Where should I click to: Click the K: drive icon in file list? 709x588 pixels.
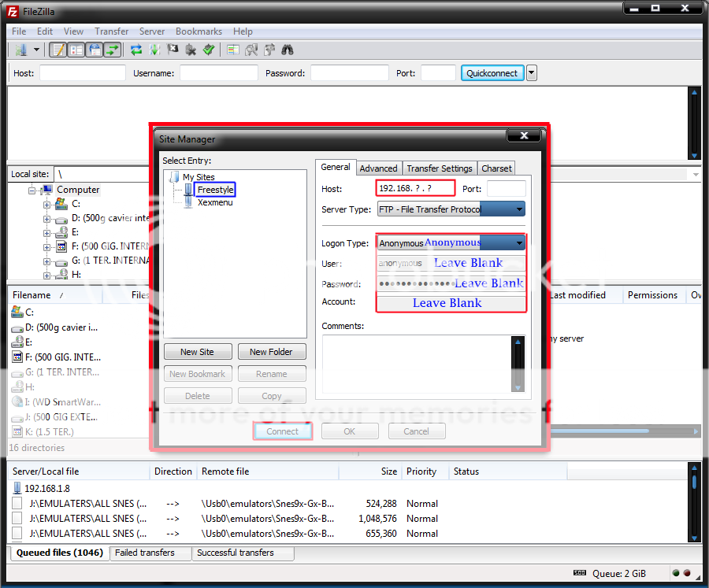(17, 431)
